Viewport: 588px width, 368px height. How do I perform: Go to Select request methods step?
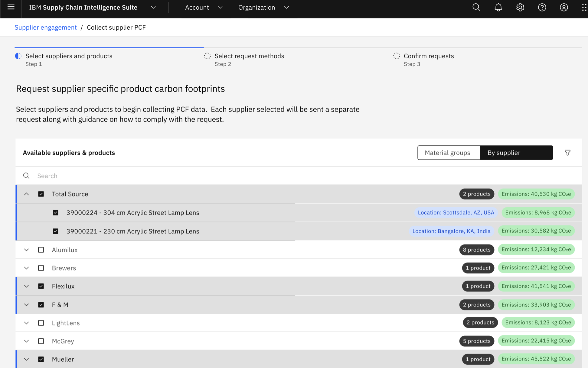pyautogui.click(x=249, y=56)
